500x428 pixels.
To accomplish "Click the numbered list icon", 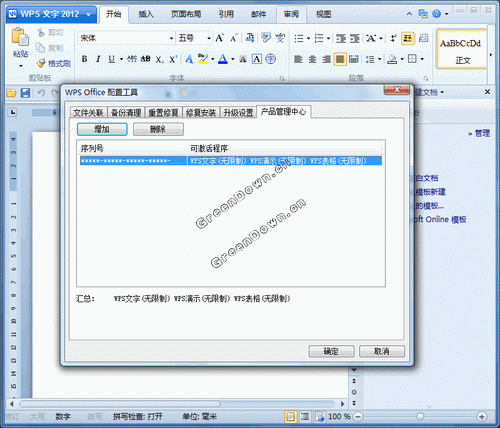I will click(319, 38).
